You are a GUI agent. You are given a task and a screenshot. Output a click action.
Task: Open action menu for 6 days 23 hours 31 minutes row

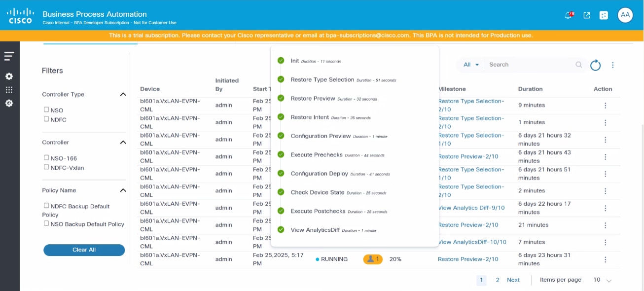point(605,259)
